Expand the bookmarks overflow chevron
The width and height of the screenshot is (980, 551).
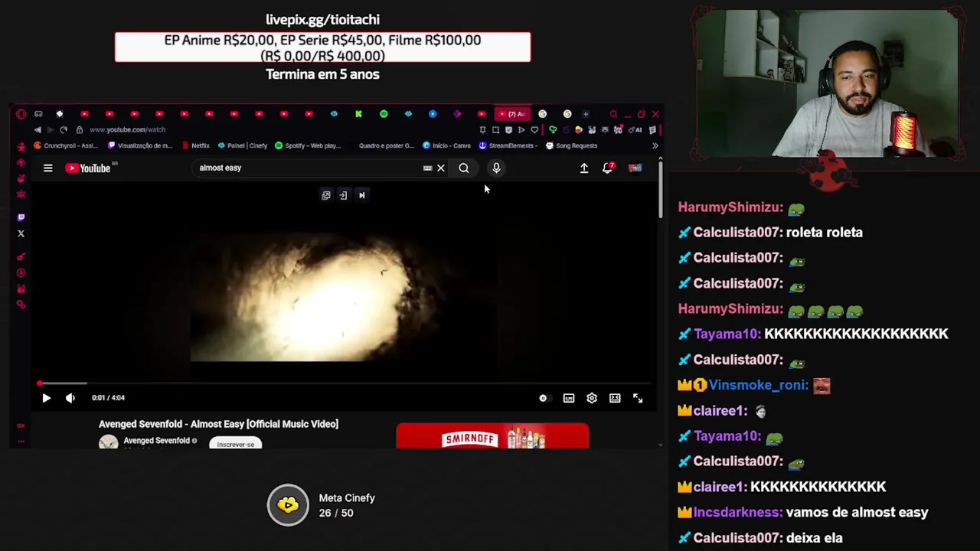click(x=655, y=145)
